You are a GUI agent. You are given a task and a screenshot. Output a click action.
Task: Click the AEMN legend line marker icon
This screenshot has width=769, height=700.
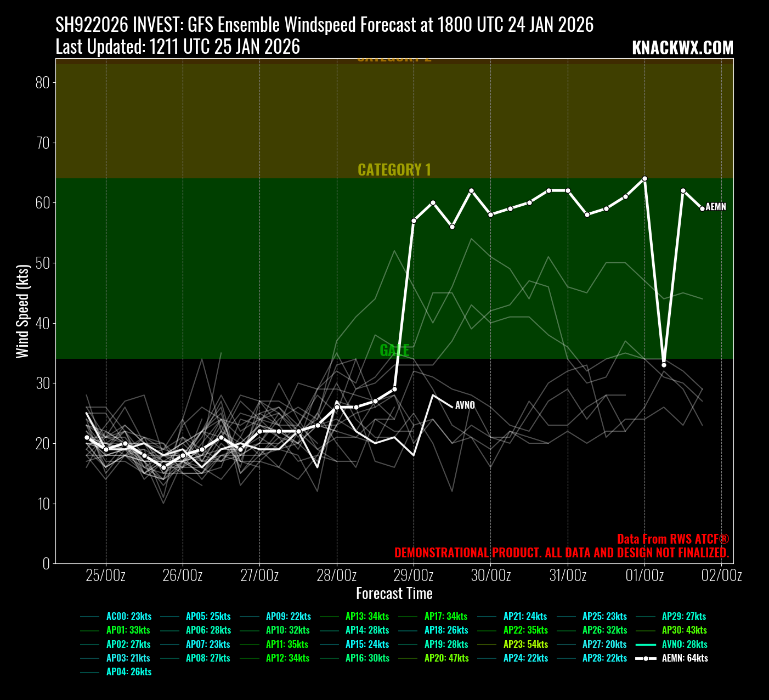point(646,658)
